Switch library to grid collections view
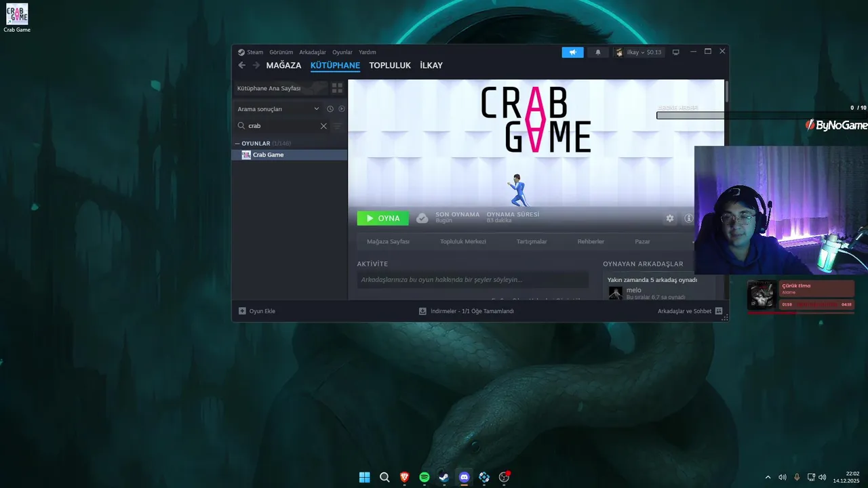Screen dimensions: 868x488 click(337, 88)
